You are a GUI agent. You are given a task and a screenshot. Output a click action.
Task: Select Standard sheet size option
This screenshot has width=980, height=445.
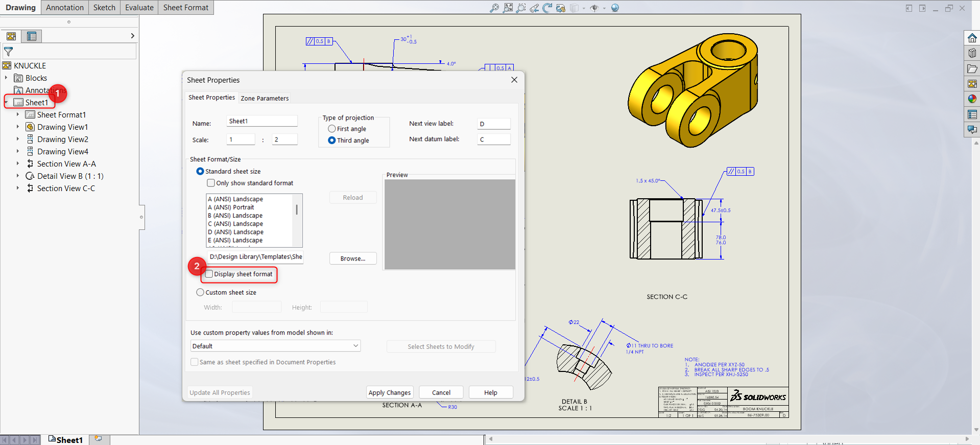click(200, 172)
